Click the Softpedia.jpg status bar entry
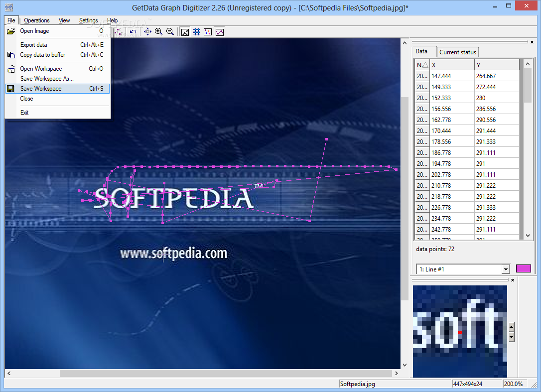Image resolution: width=541 pixels, height=392 pixels. 396,384
